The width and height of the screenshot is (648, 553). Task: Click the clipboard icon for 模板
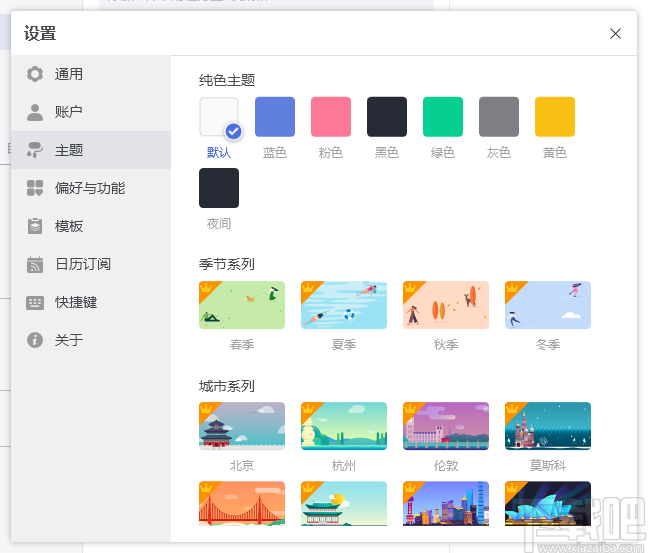click(35, 226)
